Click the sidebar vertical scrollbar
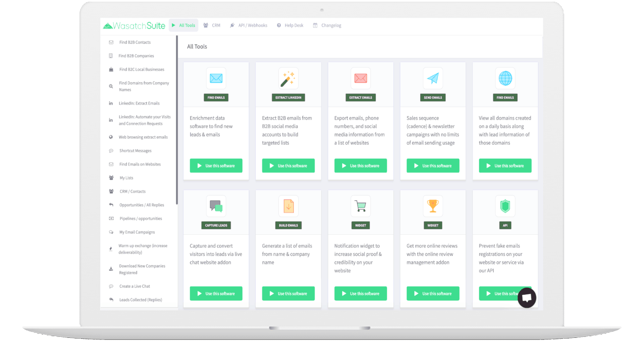The image size is (644, 362). pos(177,120)
